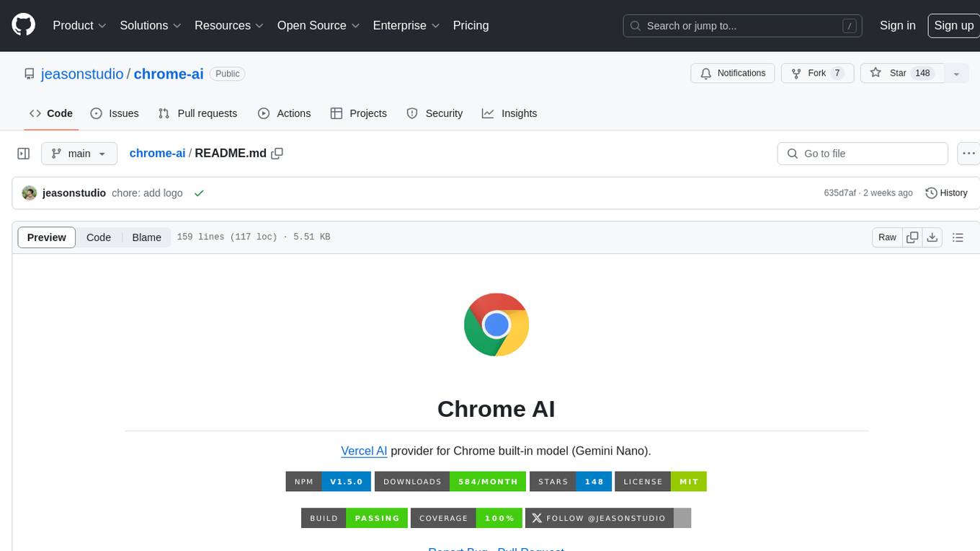Open the Pricing page
Screen dimensions: 980x551
(471, 25)
